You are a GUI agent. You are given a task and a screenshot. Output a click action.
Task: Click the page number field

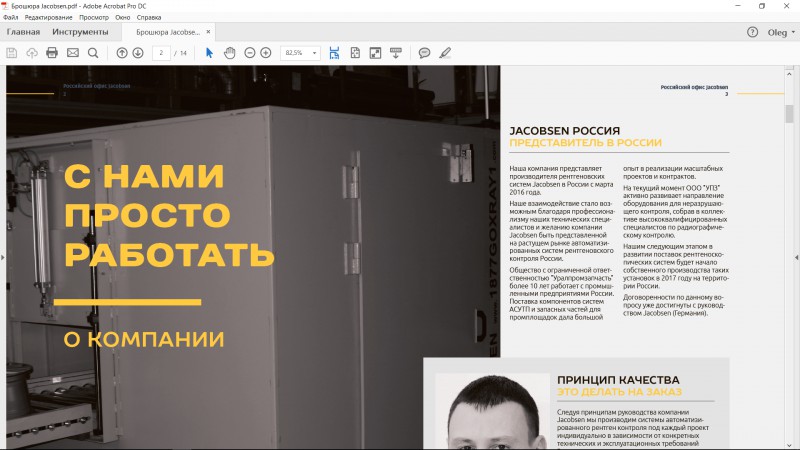161,53
